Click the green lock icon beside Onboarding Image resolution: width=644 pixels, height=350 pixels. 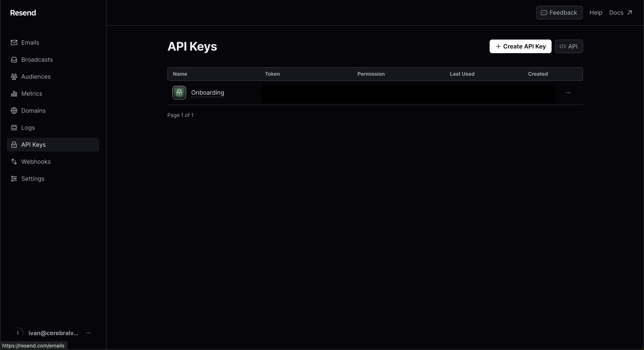179,93
